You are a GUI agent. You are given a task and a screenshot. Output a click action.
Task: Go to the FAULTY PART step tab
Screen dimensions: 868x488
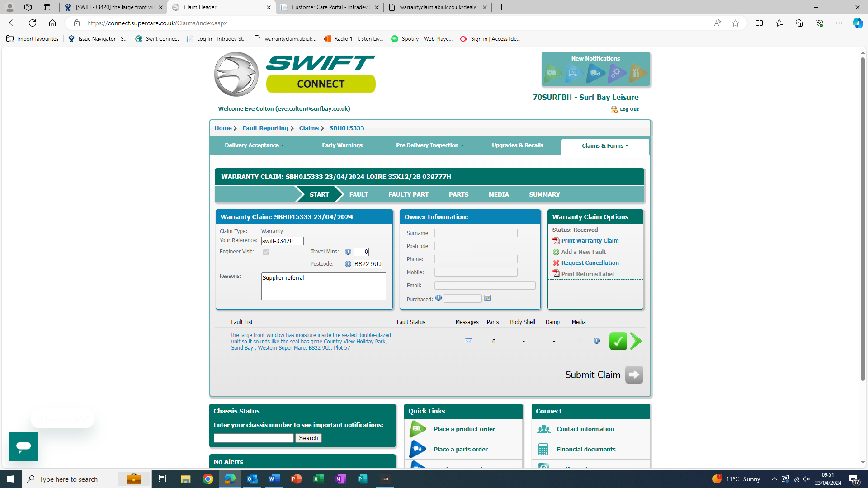[x=408, y=194]
